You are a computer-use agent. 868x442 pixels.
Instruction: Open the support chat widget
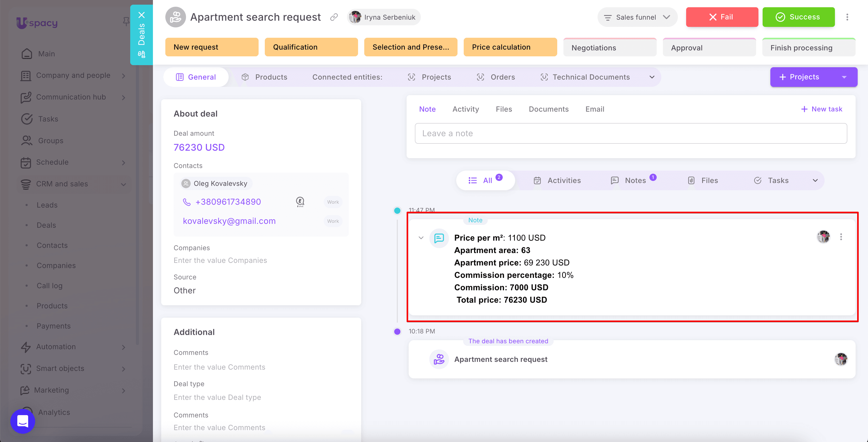[22, 421]
